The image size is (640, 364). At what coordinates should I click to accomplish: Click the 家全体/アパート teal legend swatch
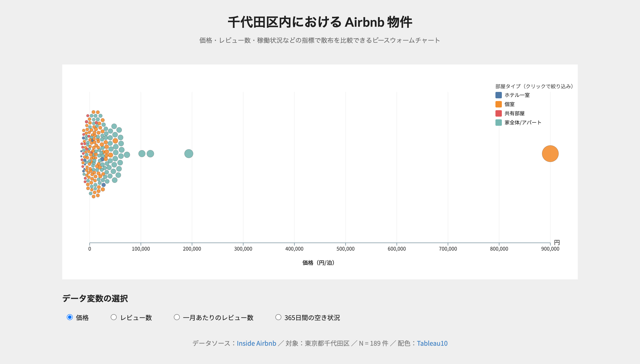pos(498,123)
